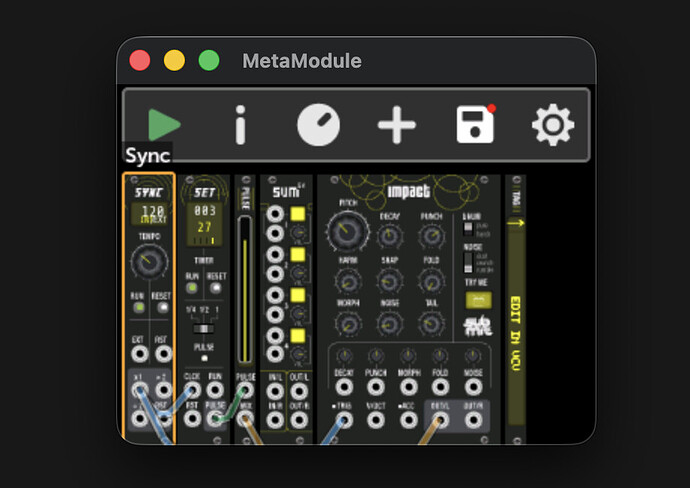Screen dimensions: 690x488
Task: Click the V/OCT input jack on Impact
Action: click(x=376, y=420)
